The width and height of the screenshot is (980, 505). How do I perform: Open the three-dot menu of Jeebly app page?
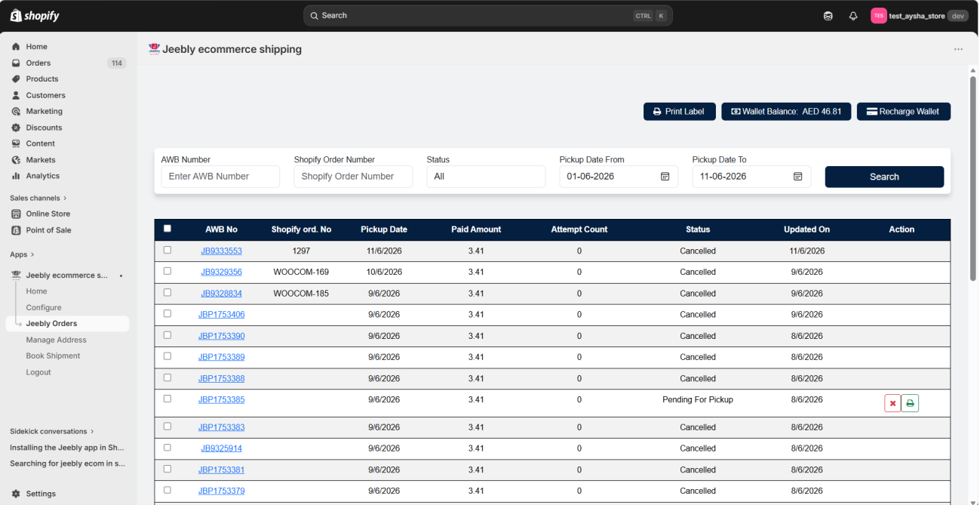(958, 49)
